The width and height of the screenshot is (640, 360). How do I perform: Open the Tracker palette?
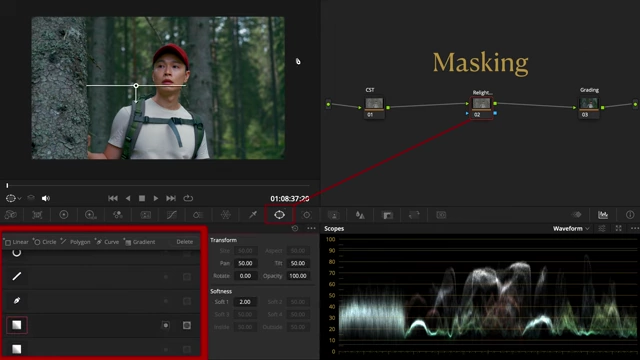click(x=307, y=215)
